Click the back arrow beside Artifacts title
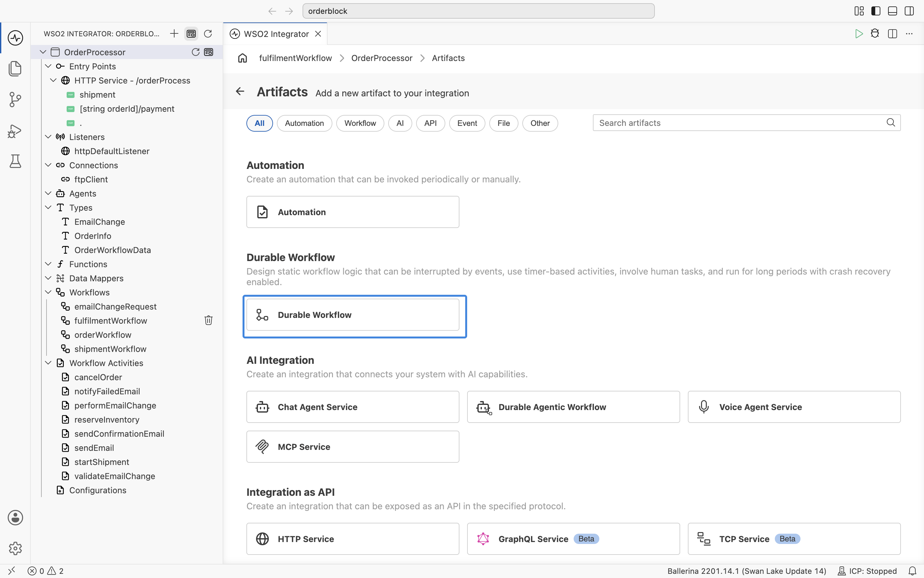 pyautogui.click(x=240, y=92)
